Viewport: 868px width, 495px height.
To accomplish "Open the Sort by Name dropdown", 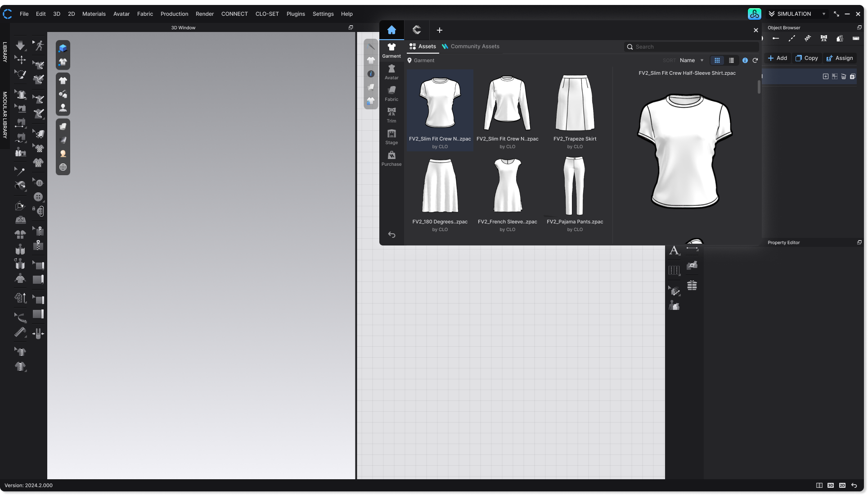I will pyautogui.click(x=692, y=60).
